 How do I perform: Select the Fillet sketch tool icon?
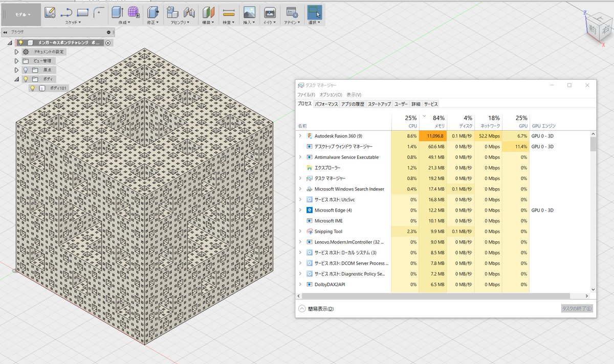(99, 12)
